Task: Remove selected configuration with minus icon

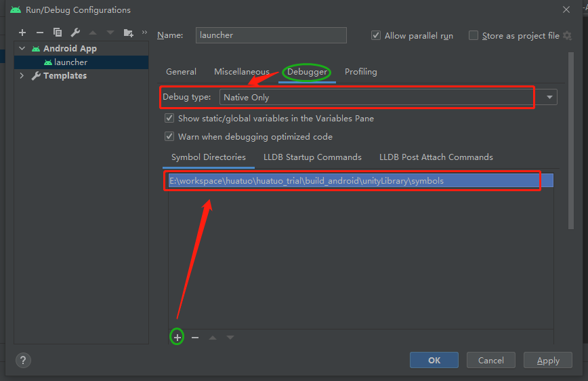Action: point(40,33)
